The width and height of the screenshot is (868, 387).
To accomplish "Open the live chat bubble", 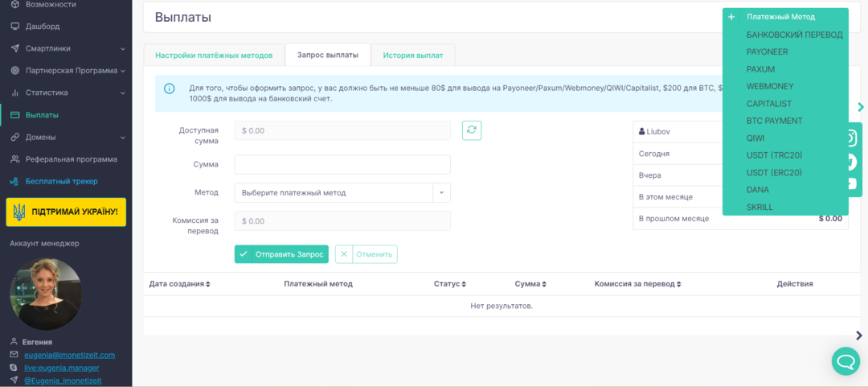I will (x=845, y=361).
